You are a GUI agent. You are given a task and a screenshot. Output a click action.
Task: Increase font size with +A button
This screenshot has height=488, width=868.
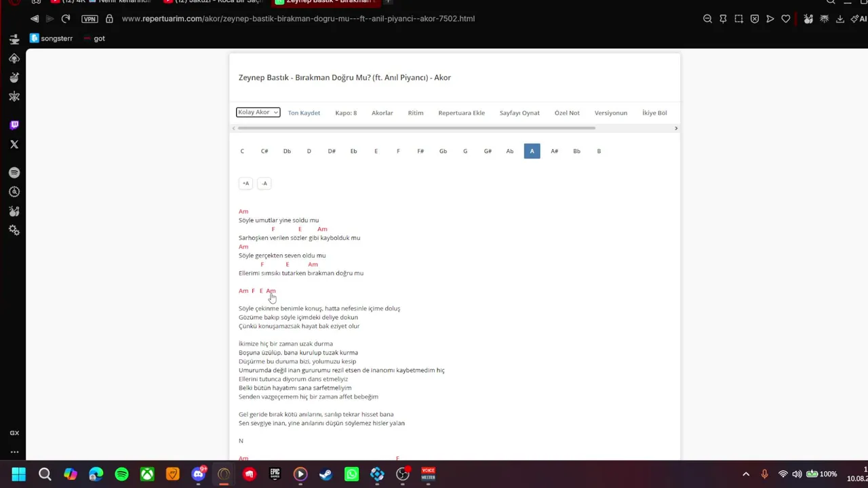(245, 183)
